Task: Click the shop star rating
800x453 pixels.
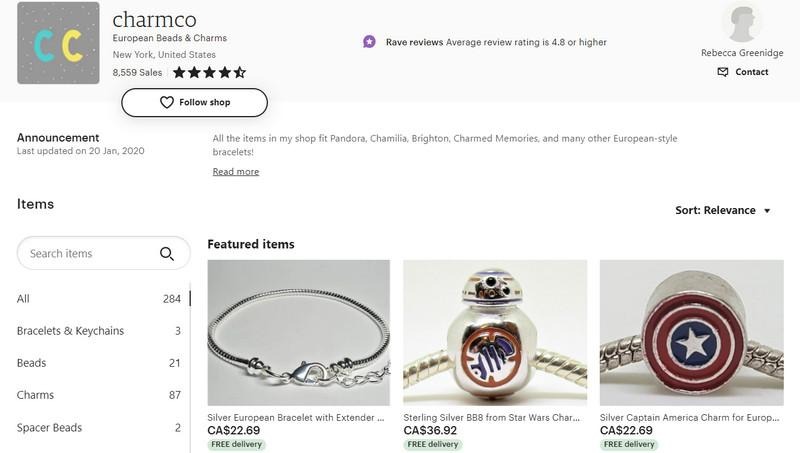Action: pyautogui.click(x=209, y=72)
